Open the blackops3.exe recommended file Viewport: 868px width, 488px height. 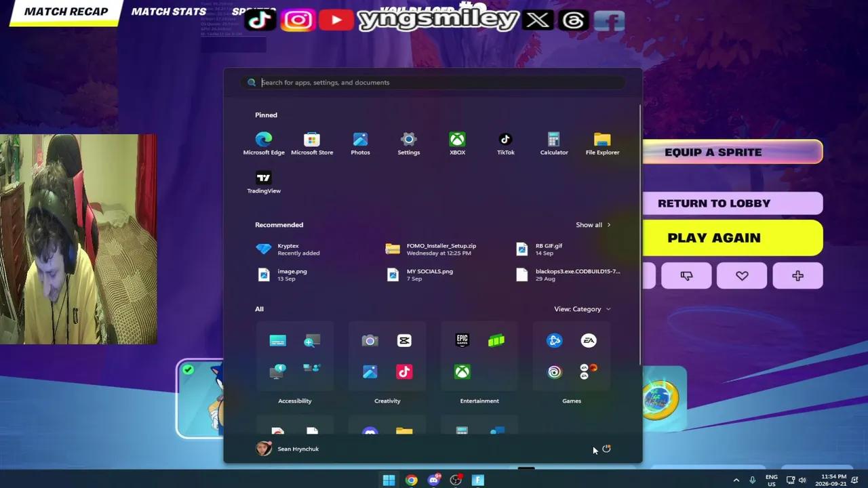tap(568, 274)
